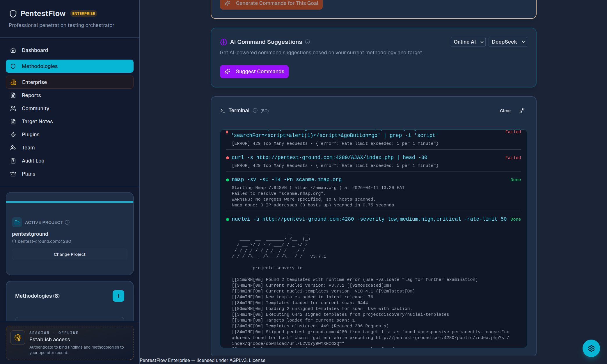The height and width of the screenshot is (364, 607).
Task: Open the License link in footer
Action: point(257,360)
